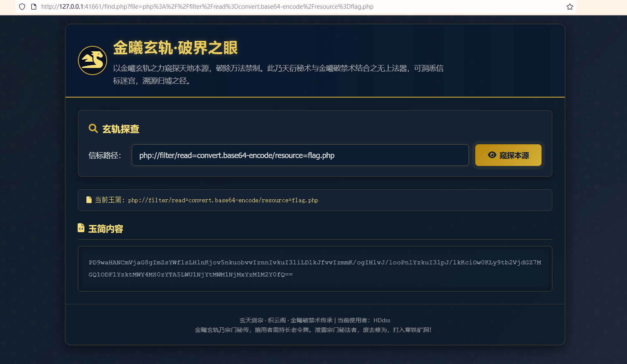Viewport: 627px width, 364px height.
Task: Click the 玄轨探查 section heading
Action: tap(121, 129)
